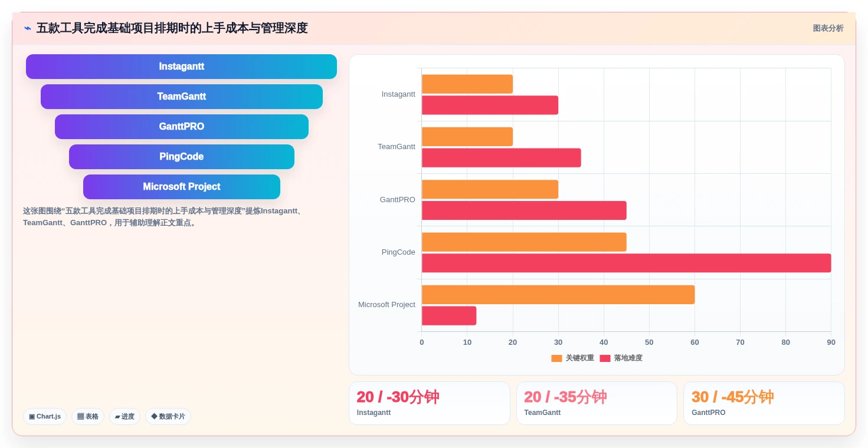Click Microsoft Project's orange 关键权重 bar
Image resolution: width=868 pixels, height=448 pixels.
coord(558,295)
